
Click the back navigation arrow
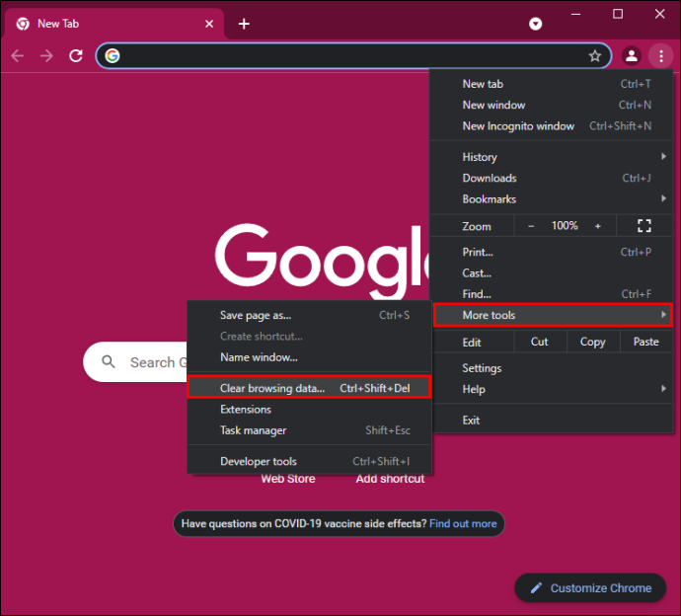(18, 55)
